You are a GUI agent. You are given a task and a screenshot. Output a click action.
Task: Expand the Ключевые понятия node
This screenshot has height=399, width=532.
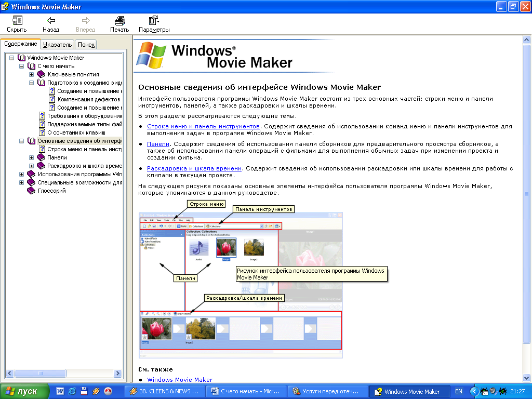click(x=31, y=74)
